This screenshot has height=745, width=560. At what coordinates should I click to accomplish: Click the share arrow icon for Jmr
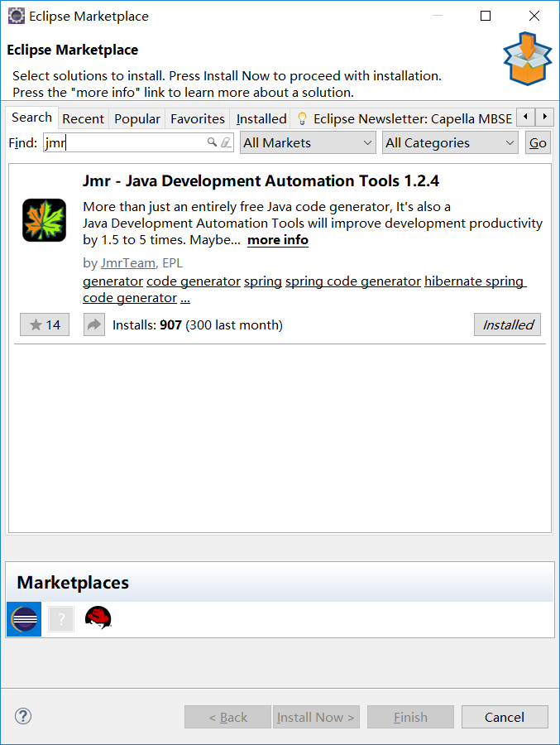coord(94,324)
